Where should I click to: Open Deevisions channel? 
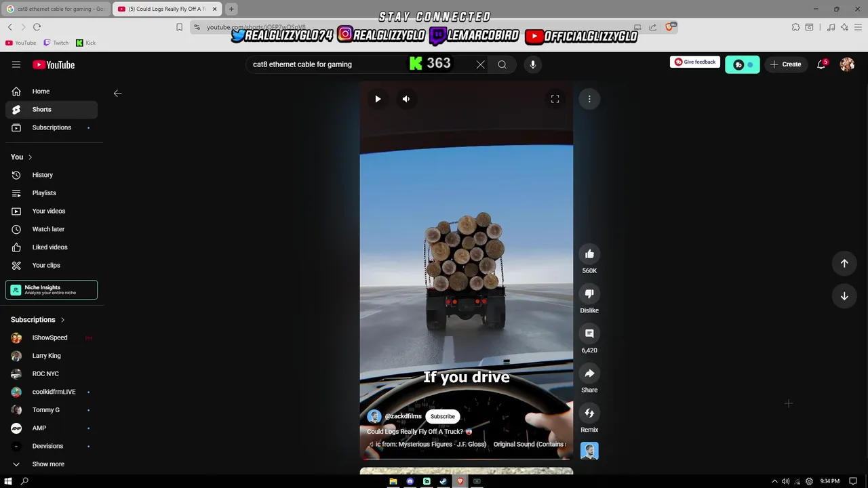click(52, 446)
